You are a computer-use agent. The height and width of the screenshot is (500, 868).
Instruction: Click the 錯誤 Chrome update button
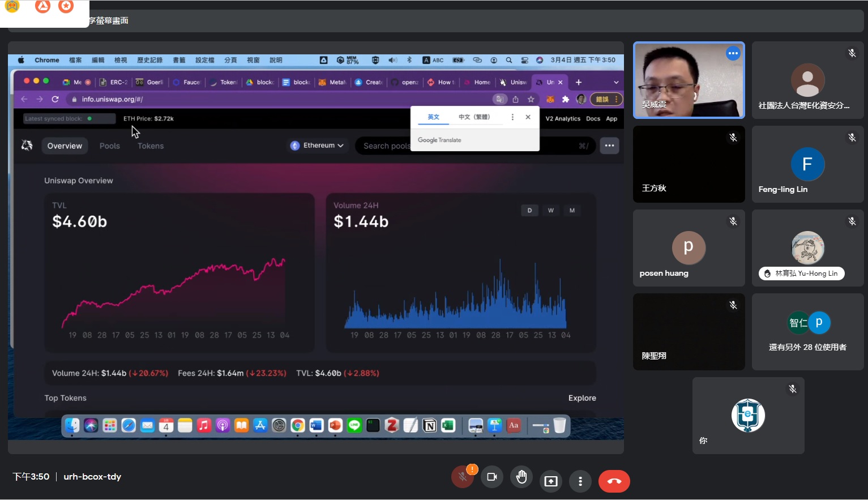606,99
